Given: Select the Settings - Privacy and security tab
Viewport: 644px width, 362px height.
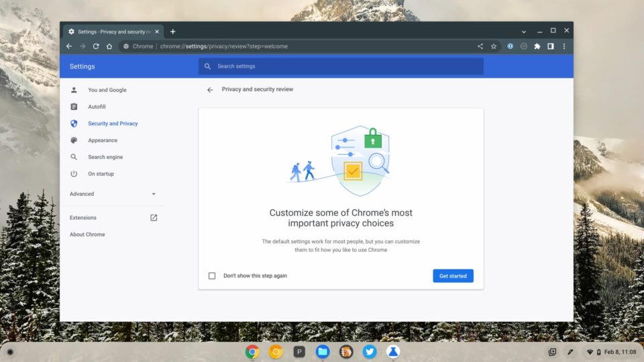Looking at the screenshot, I should (113, 32).
